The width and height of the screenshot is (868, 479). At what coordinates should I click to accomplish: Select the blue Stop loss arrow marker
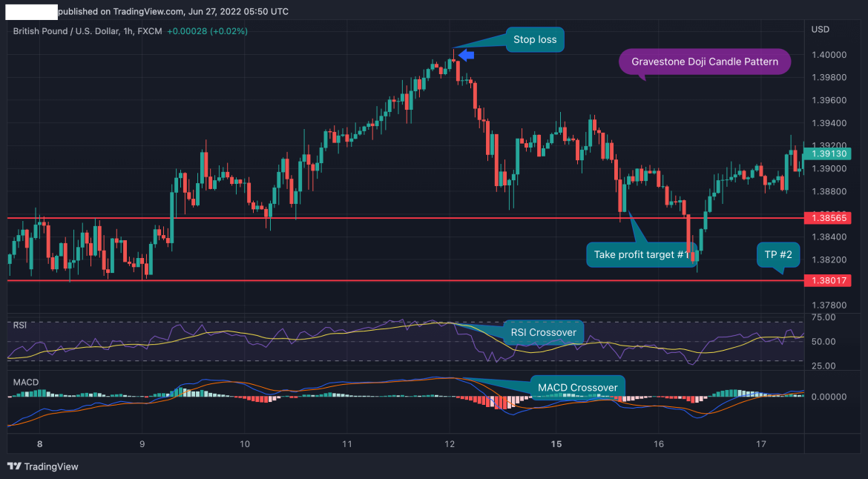(467, 54)
